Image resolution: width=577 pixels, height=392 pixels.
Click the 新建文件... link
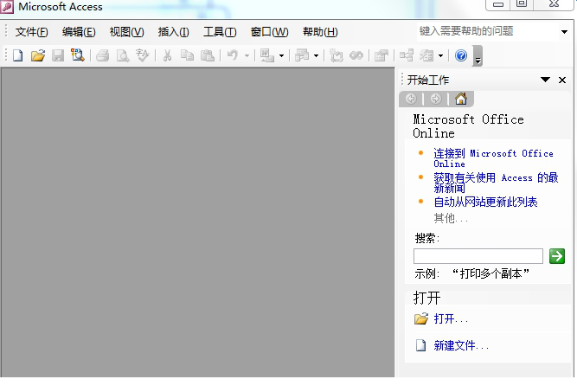[461, 345]
